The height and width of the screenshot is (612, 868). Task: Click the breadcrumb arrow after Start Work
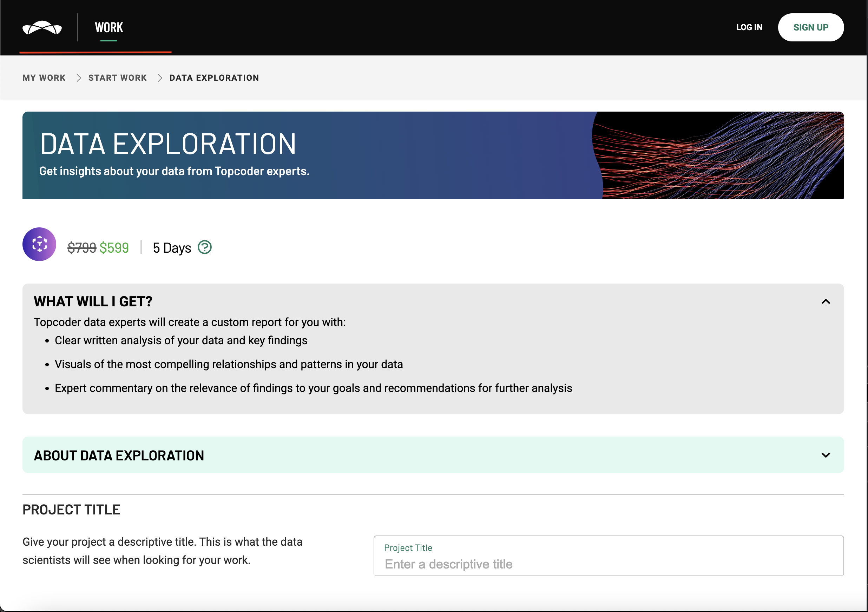click(160, 78)
